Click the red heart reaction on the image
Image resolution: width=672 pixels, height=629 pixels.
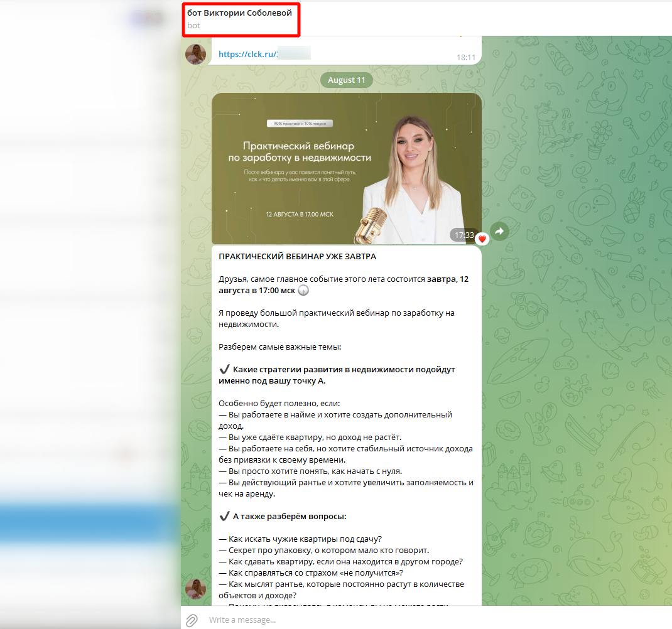click(482, 239)
